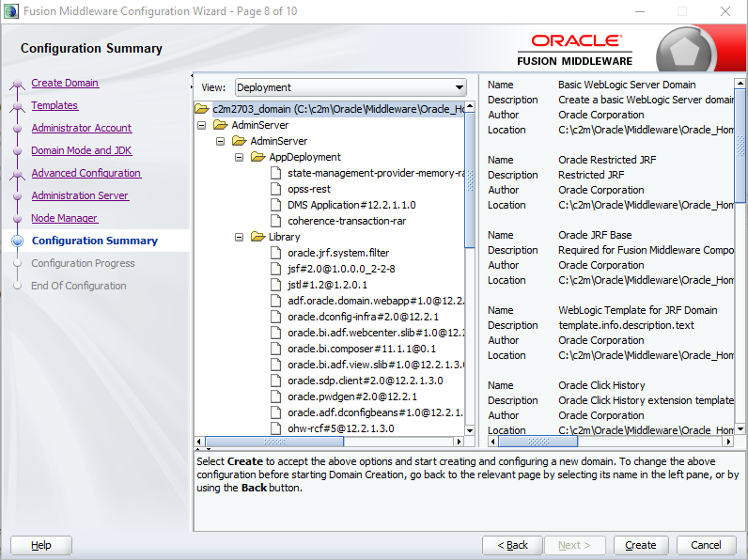Screen dimensions: 748x560
Task: Click the Create button
Action: [641, 545]
